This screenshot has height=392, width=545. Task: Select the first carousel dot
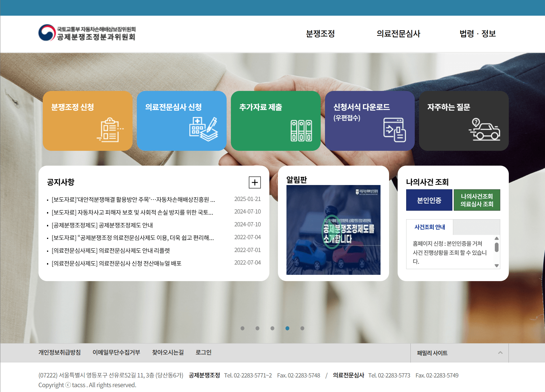pyautogui.click(x=243, y=328)
